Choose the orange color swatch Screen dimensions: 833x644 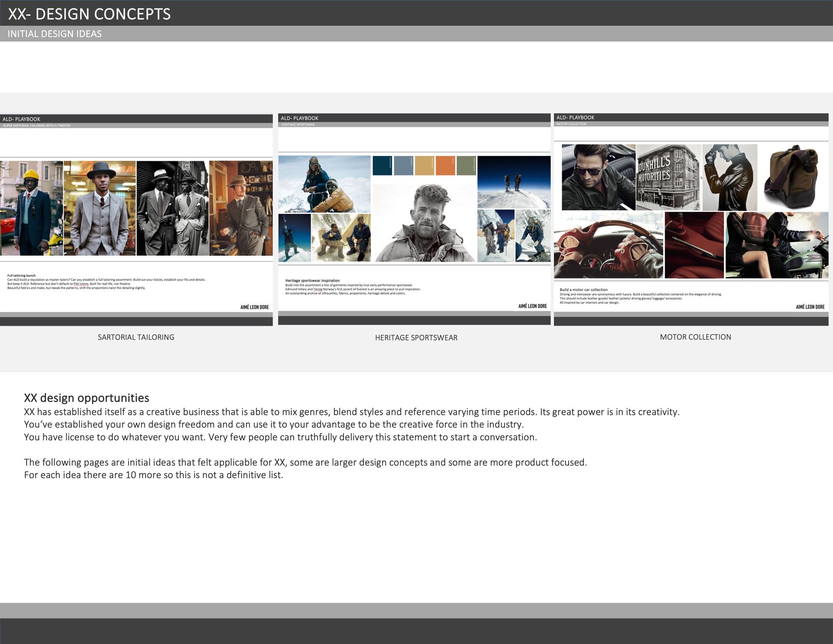point(445,165)
